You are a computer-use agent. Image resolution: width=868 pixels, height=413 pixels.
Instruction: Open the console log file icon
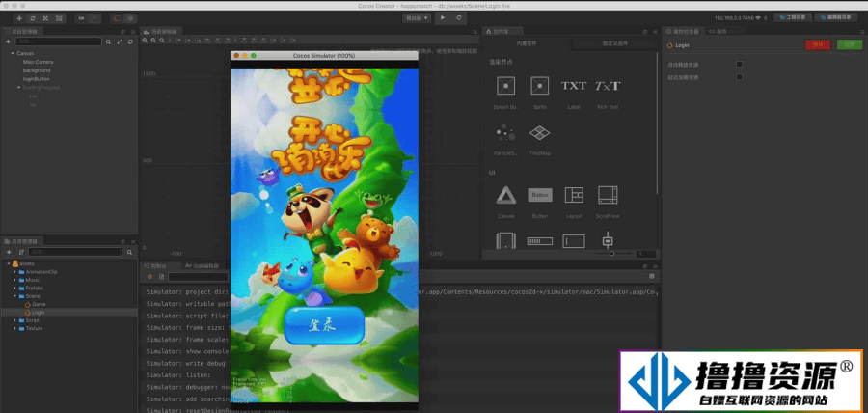(161, 276)
